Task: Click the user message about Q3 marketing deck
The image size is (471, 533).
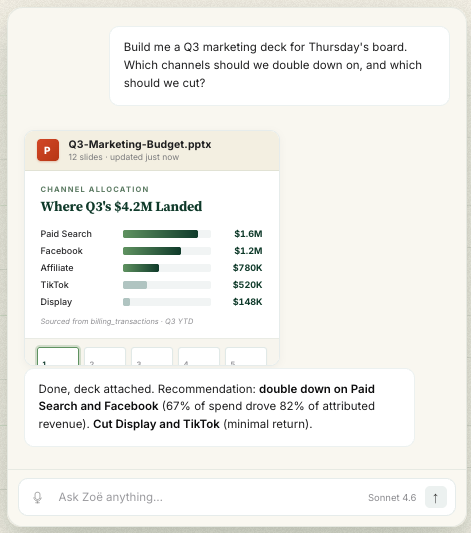Action: [279, 66]
